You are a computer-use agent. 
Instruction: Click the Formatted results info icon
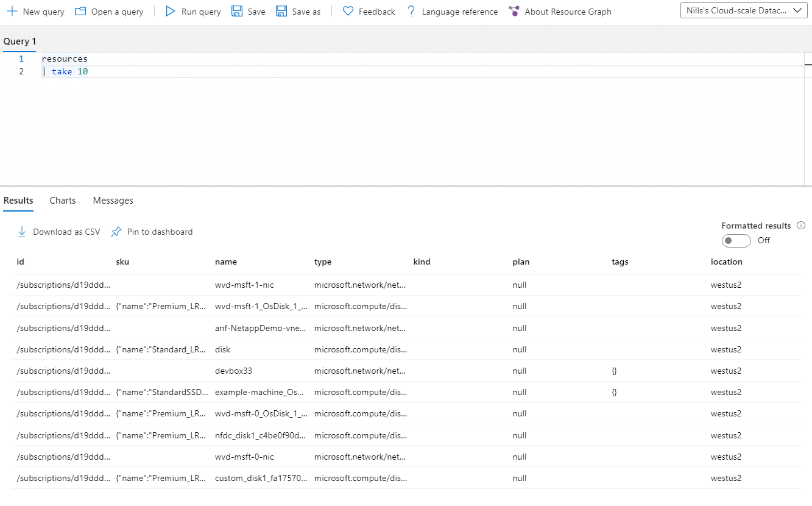pyautogui.click(x=801, y=226)
